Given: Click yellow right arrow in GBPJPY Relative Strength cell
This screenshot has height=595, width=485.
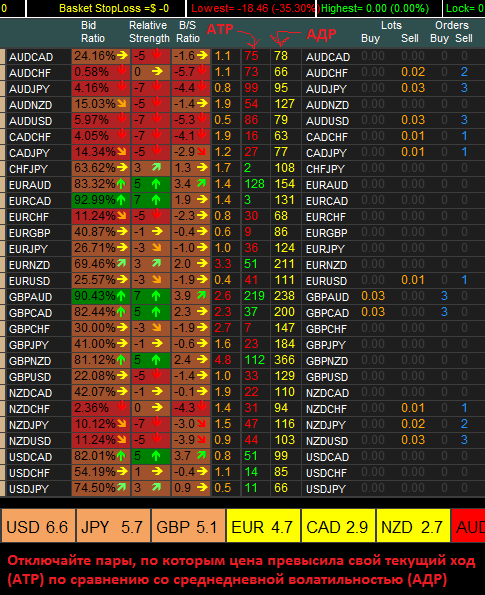Looking at the screenshot, I should pos(157,344).
